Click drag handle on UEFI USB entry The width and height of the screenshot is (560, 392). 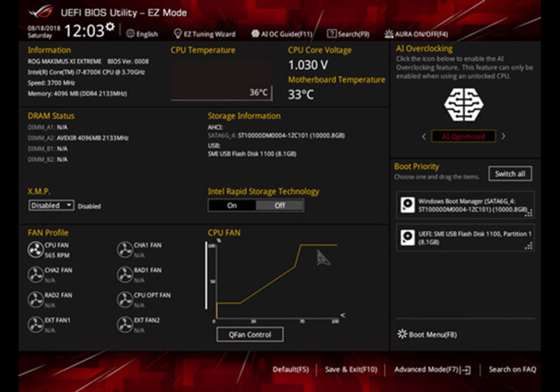[528, 245]
